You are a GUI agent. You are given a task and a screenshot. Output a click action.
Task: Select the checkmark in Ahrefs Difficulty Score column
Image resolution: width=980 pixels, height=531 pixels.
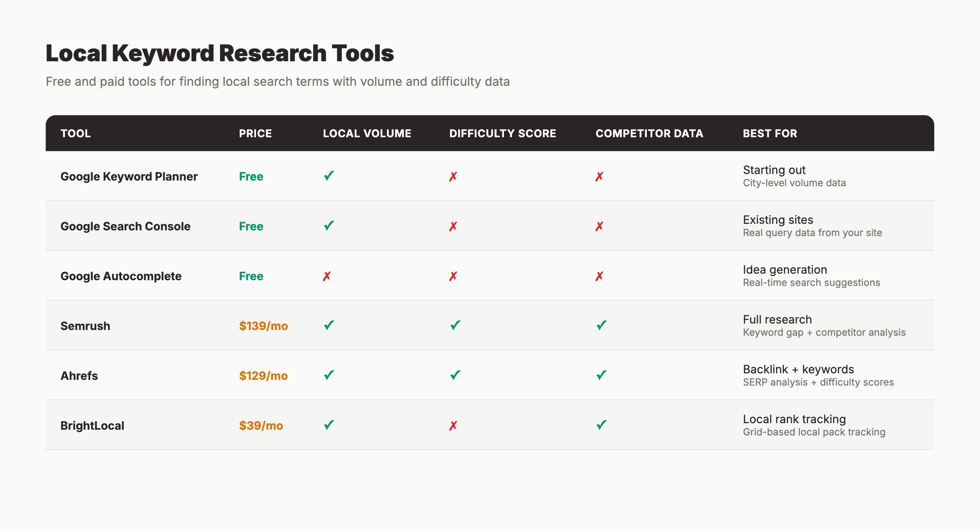(x=455, y=375)
